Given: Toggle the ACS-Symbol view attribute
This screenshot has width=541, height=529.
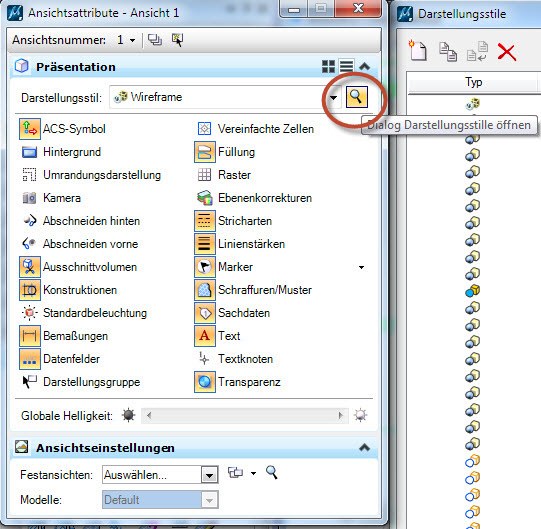Looking at the screenshot, I should pyautogui.click(x=30, y=129).
